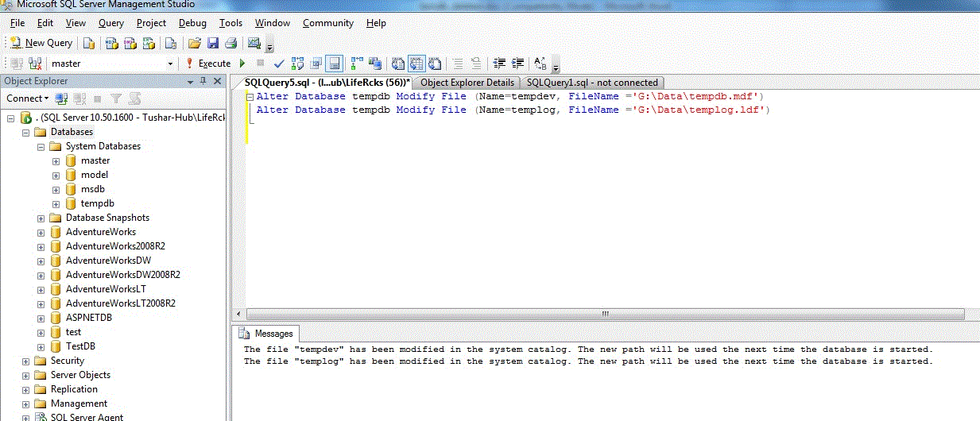980x421 pixels.
Task: Open the SQL editor toolbar options arrow
Action: point(556,66)
